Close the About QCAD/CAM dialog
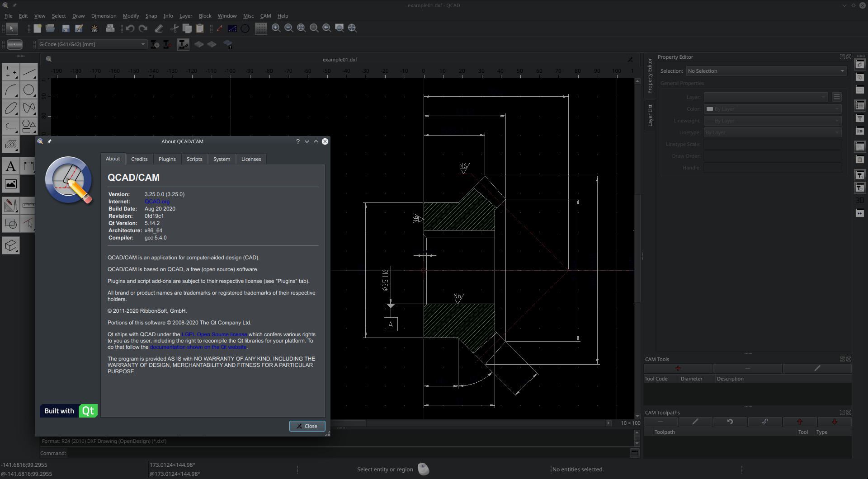This screenshot has height=479, width=868. pyautogui.click(x=307, y=426)
